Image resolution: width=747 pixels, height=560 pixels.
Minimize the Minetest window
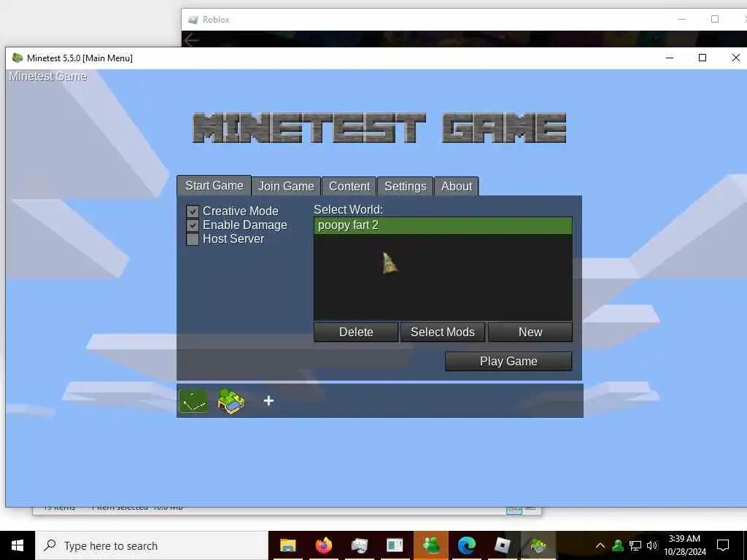click(670, 58)
